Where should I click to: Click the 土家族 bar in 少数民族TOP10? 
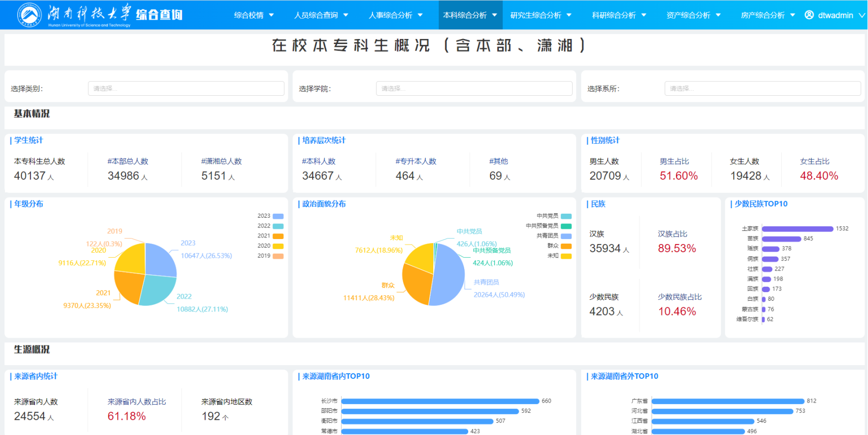pyautogui.click(x=797, y=229)
